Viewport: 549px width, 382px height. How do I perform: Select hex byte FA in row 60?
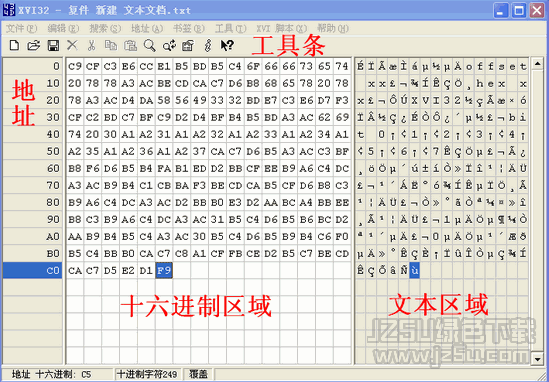164,168
